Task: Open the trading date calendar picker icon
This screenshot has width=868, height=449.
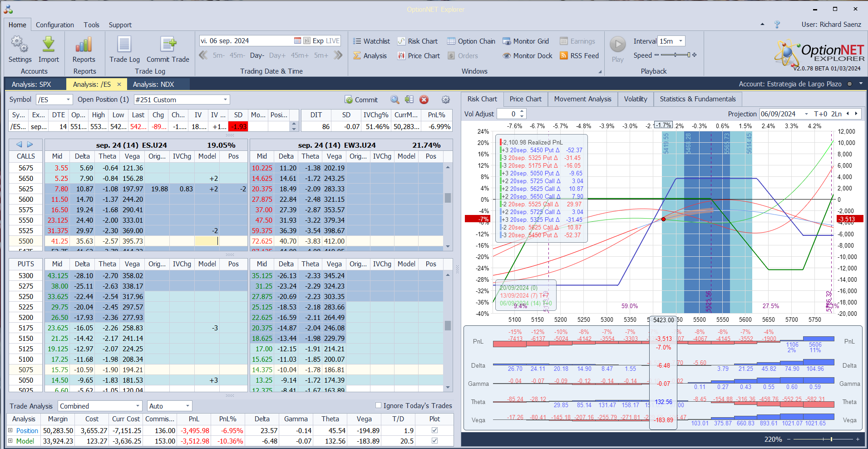Action: click(297, 41)
